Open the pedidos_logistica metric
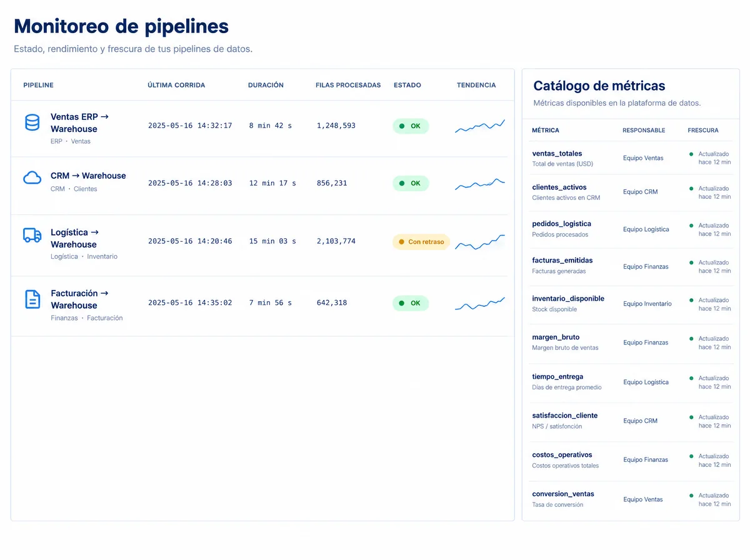Screen dimensions: 750x560 pos(561,224)
